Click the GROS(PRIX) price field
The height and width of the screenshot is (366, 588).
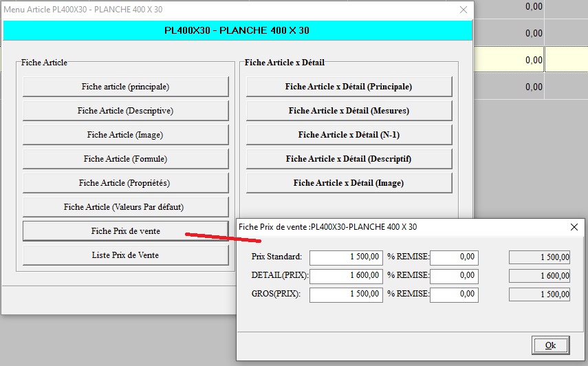coord(346,294)
